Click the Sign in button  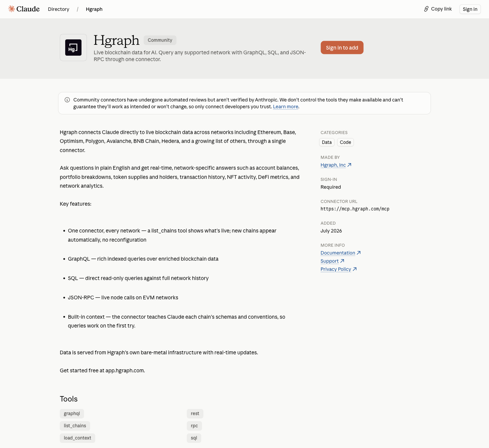coord(470,9)
